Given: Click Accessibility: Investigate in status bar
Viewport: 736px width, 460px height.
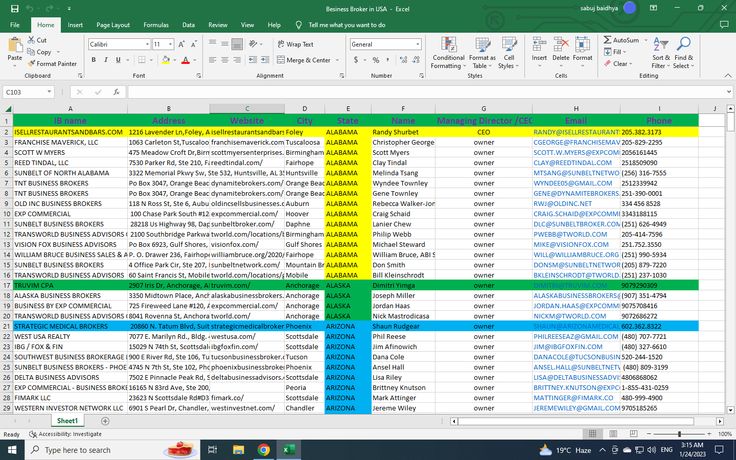Looking at the screenshot, I should coord(65,434).
